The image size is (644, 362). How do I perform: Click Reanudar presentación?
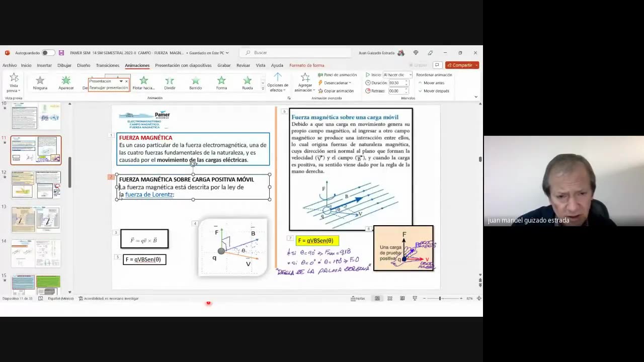[x=109, y=87]
